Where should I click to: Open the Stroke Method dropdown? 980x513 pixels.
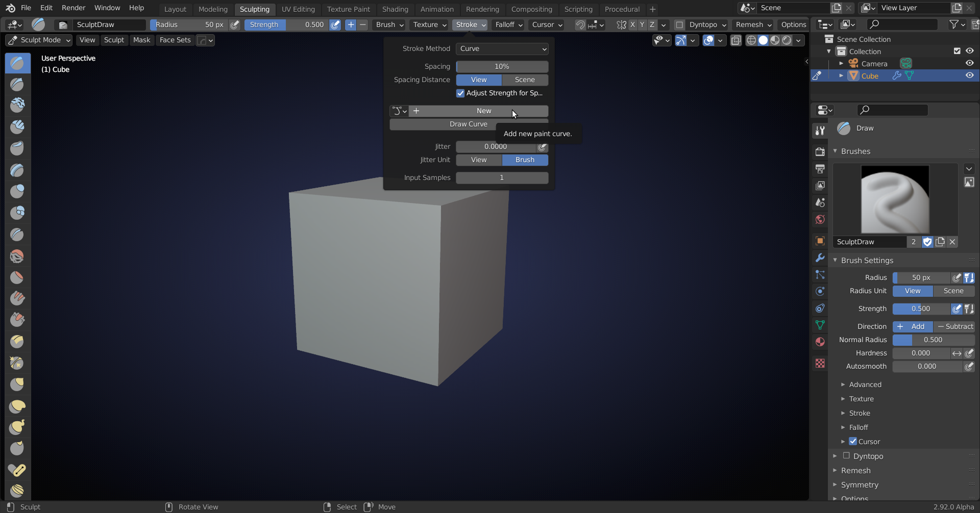[x=502, y=48]
